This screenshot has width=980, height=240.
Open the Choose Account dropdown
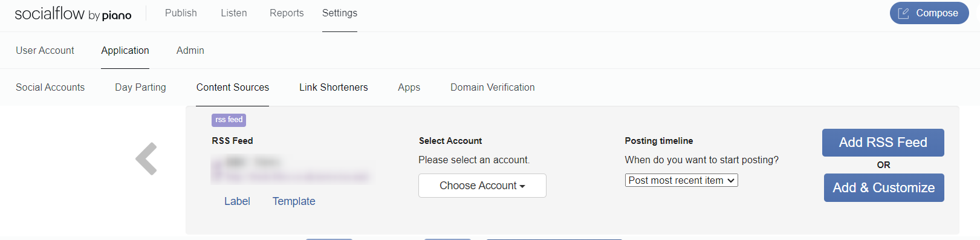point(482,186)
